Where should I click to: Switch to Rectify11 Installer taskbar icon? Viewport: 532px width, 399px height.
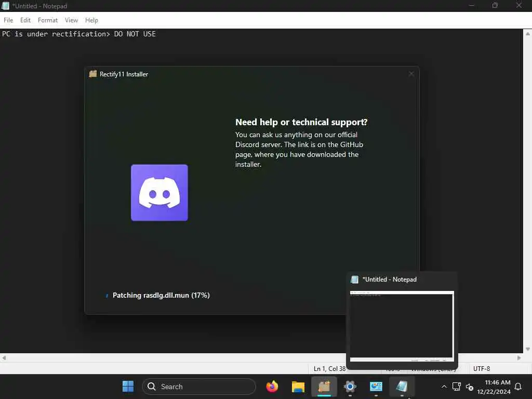coord(324,387)
